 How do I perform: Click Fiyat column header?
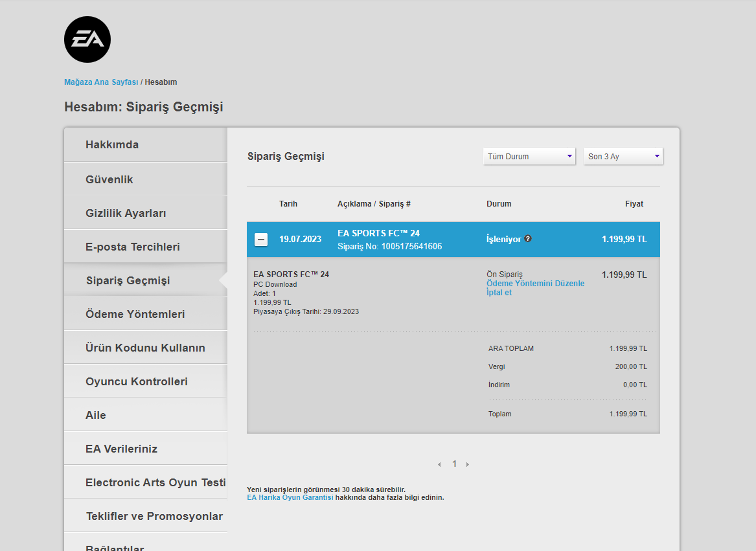pos(634,204)
